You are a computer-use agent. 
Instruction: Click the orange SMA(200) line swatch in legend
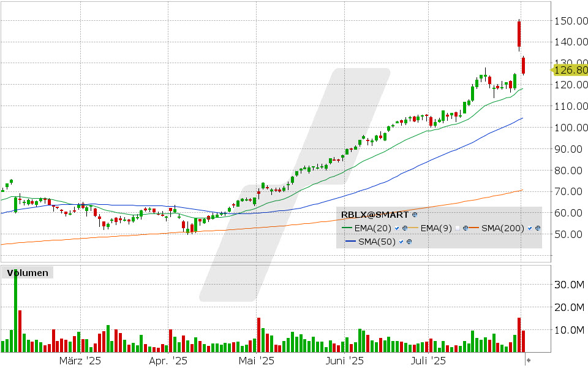coord(473,228)
